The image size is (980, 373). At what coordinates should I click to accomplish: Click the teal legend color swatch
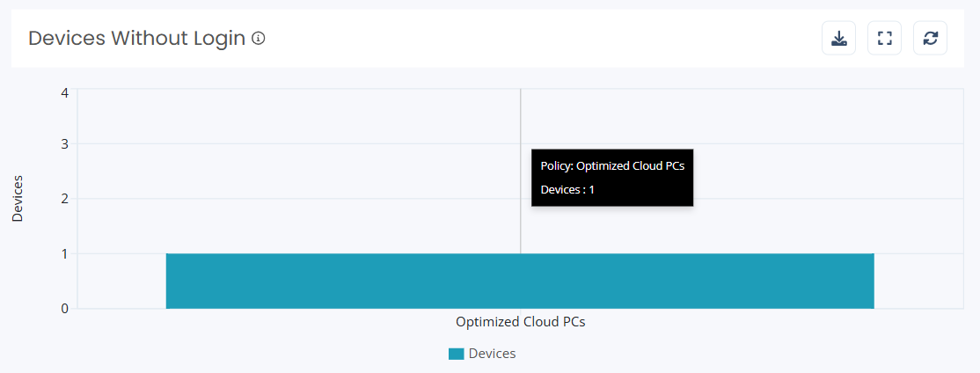click(x=457, y=354)
